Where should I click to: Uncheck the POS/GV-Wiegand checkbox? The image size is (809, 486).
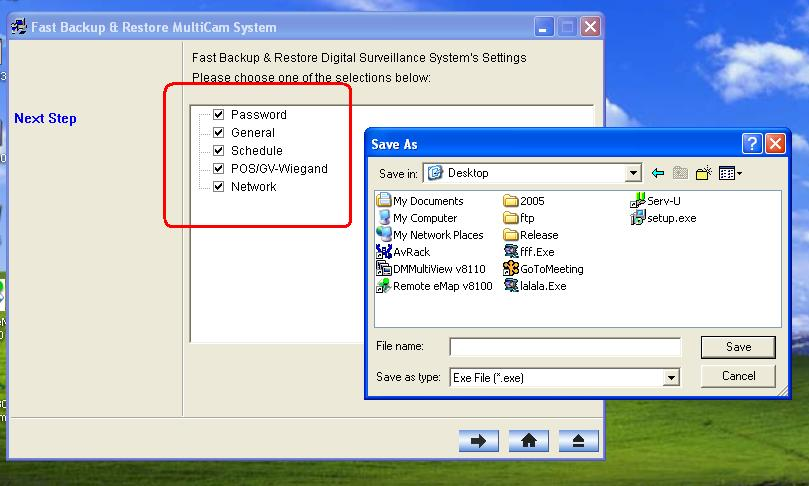pyautogui.click(x=219, y=169)
